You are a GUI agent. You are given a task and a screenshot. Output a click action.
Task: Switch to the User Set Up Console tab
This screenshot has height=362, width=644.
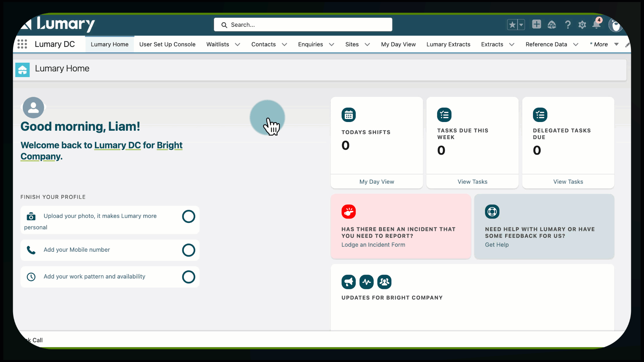point(167,44)
